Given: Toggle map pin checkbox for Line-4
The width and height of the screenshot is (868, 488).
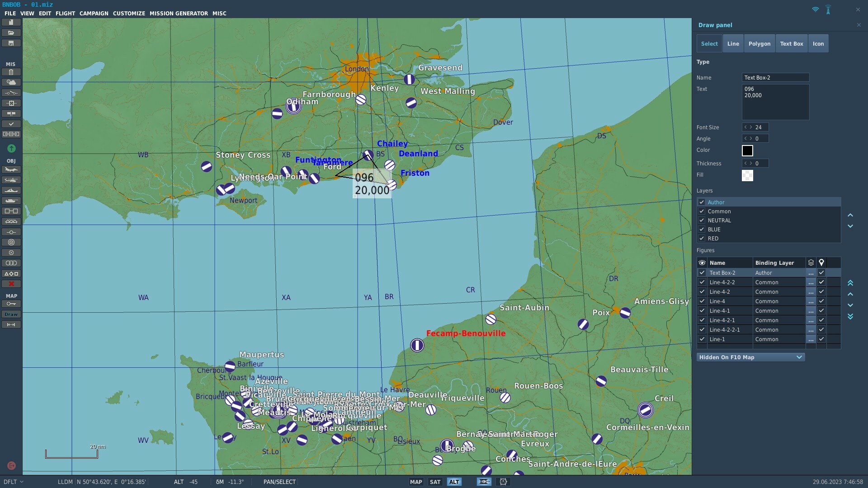Looking at the screenshot, I should 821,301.
